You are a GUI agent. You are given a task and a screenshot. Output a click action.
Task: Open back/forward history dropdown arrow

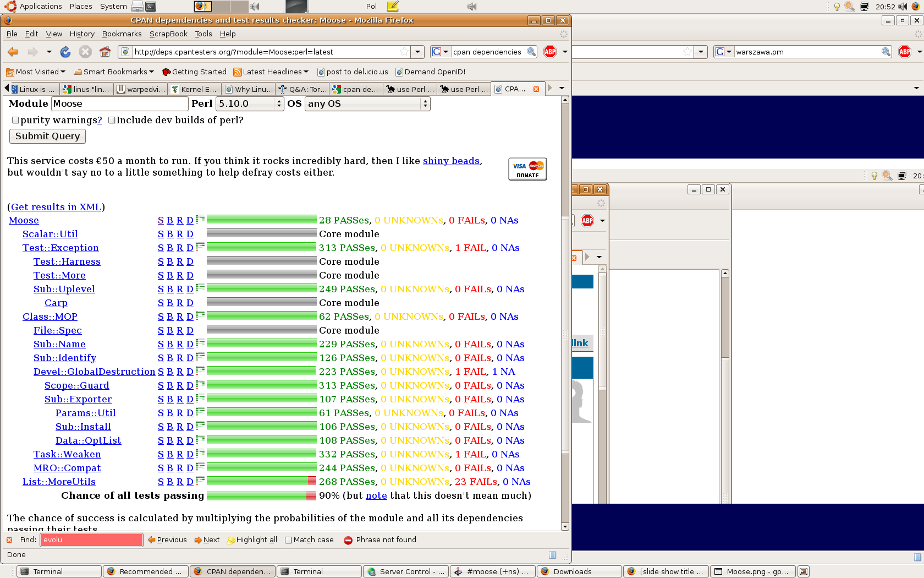49,52
